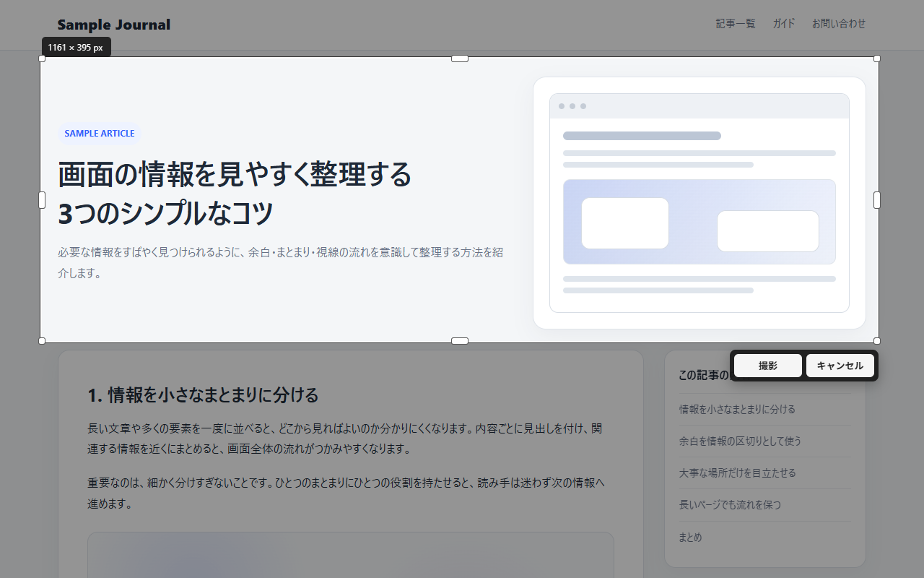Click the paragraph starting 長い文章や多くの要素
This screenshot has height=578, width=924.
tap(345, 439)
